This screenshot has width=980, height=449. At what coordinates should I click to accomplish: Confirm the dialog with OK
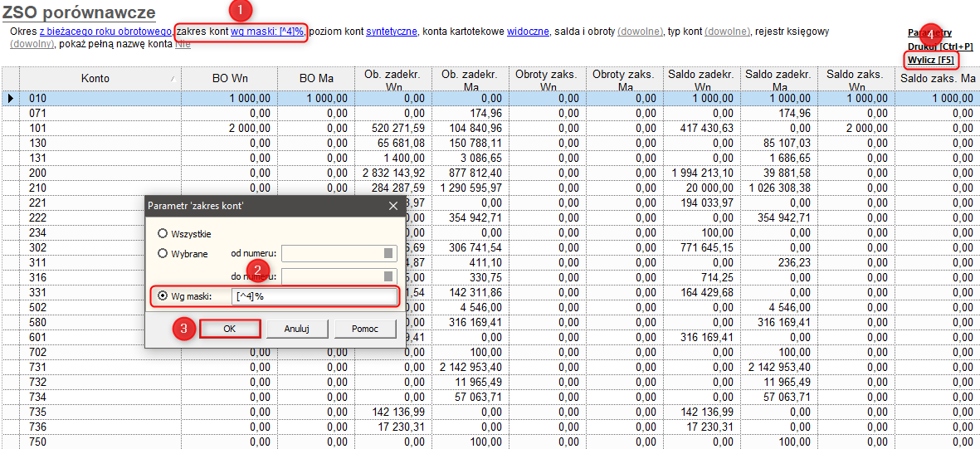point(230,329)
